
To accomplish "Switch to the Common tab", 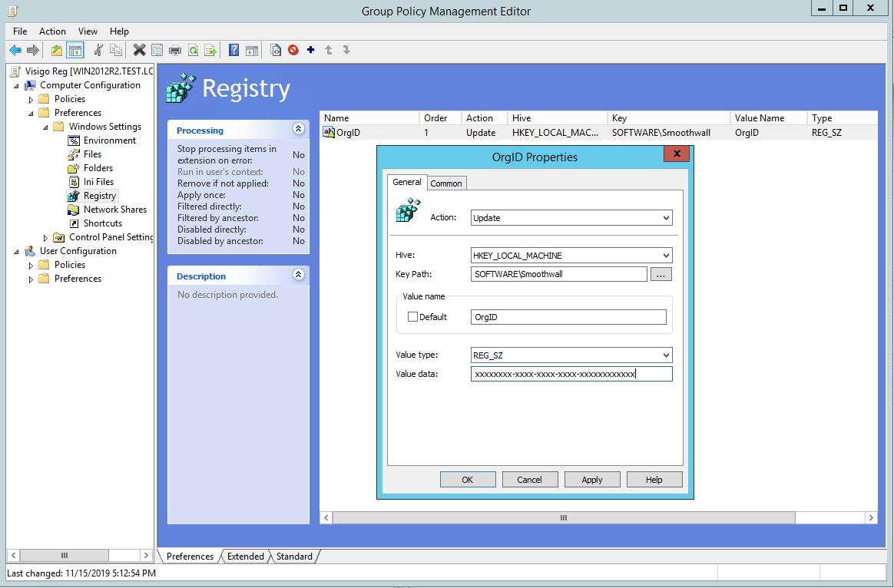I will [446, 183].
